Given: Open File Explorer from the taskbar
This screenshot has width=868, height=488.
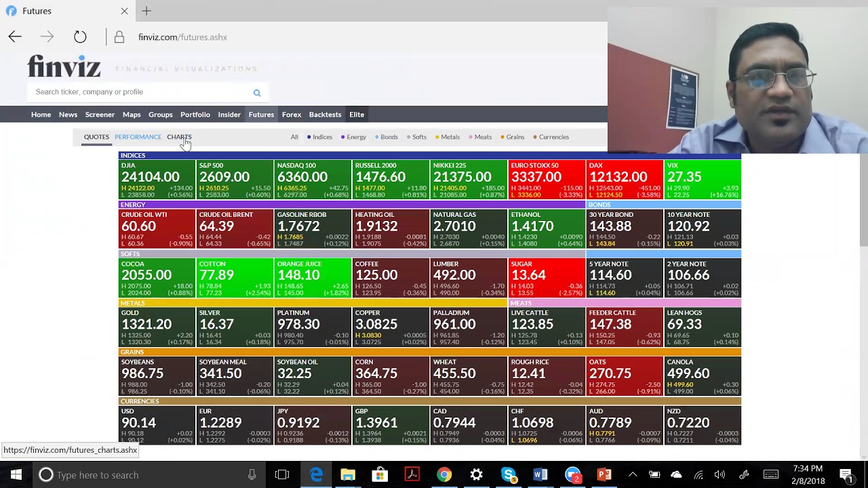Looking at the screenshot, I should click(x=348, y=474).
